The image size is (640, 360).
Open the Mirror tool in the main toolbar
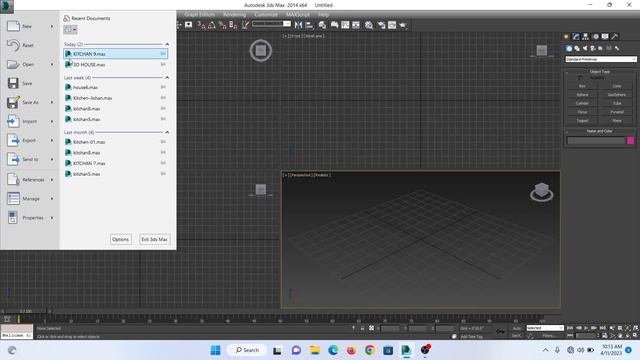(x=298, y=25)
